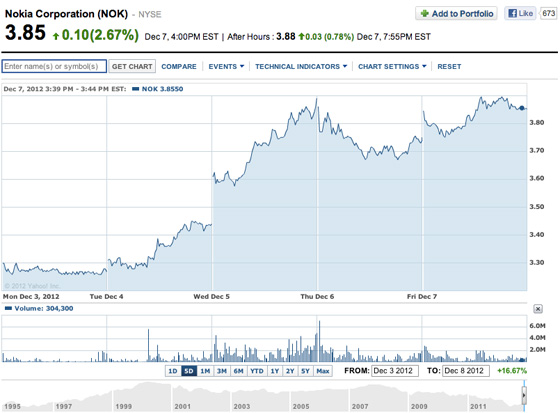Expand the EVENTS dropdown

(x=226, y=66)
